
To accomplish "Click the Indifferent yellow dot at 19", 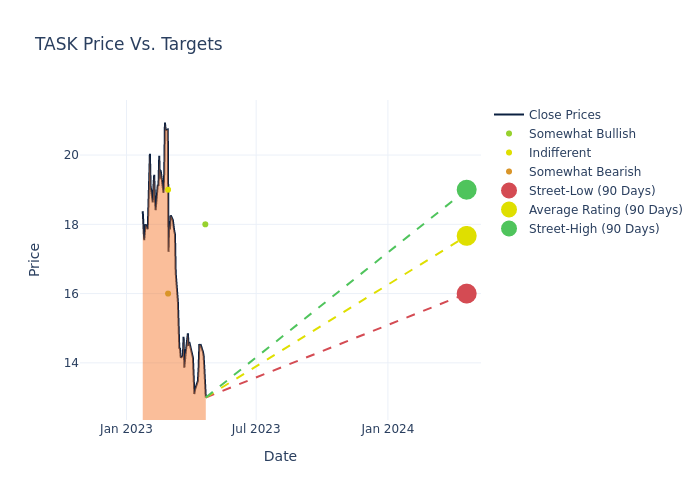I will pos(168,189).
